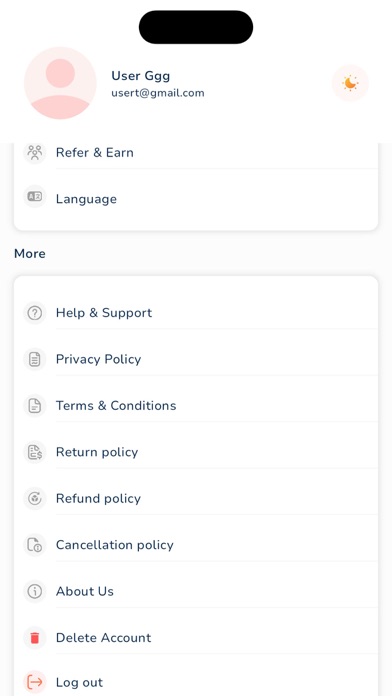Image resolution: width=392 pixels, height=696 pixels.
Task: Click the Cancellation policy file icon
Action: pyautogui.click(x=35, y=545)
